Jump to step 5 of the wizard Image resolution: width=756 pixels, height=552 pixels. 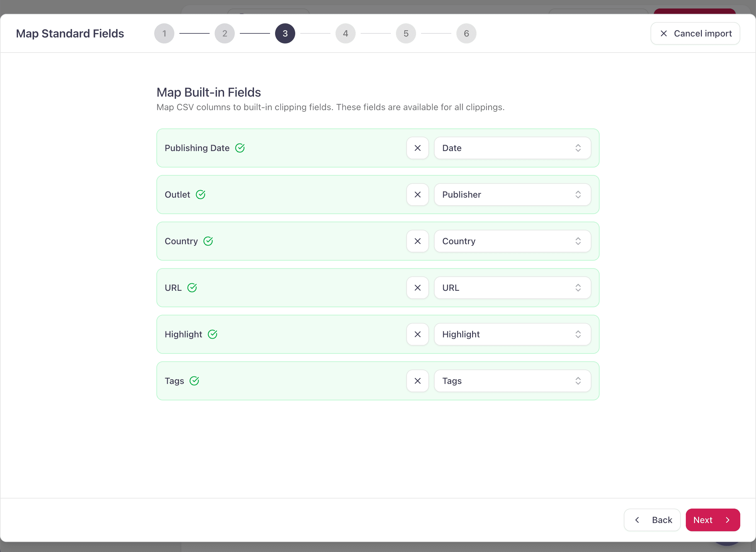click(x=406, y=33)
